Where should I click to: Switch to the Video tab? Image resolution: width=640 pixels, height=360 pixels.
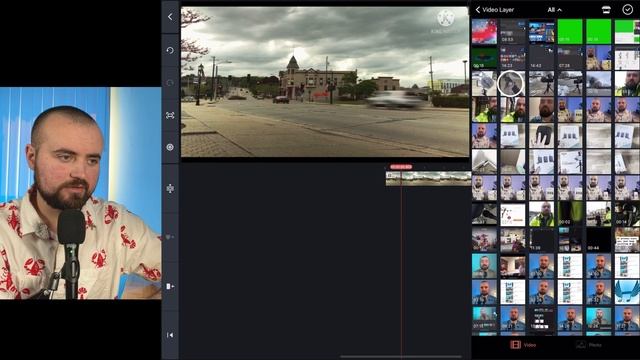coord(523,345)
